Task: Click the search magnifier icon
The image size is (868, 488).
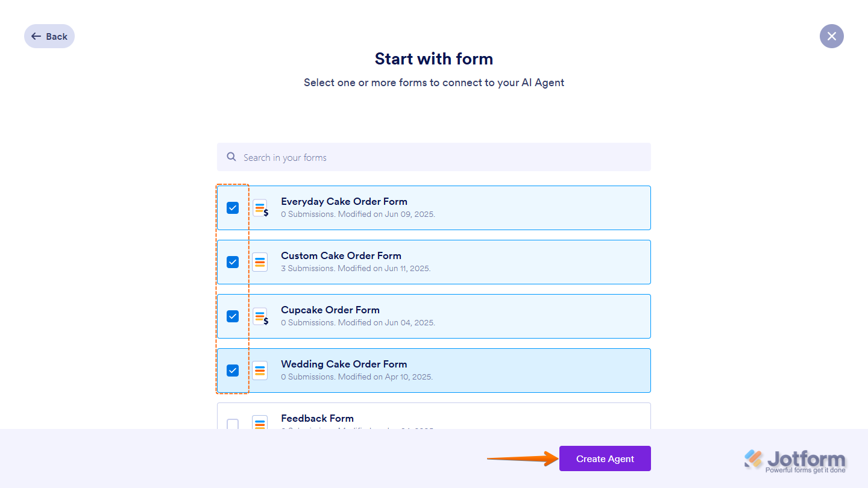Action: 231,157
